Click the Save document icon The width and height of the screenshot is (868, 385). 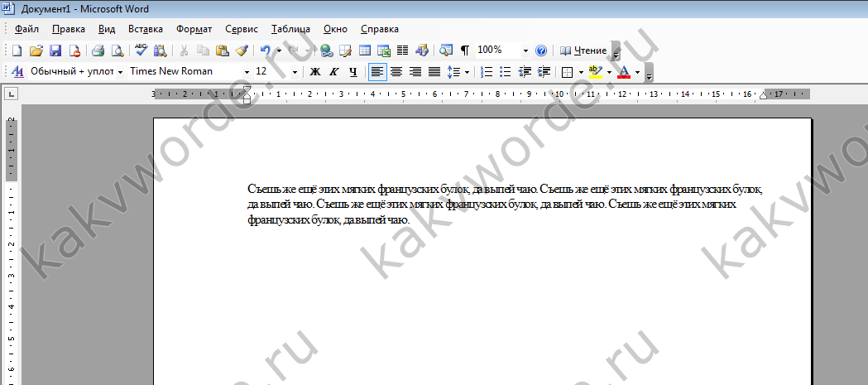tap(55, 51)
